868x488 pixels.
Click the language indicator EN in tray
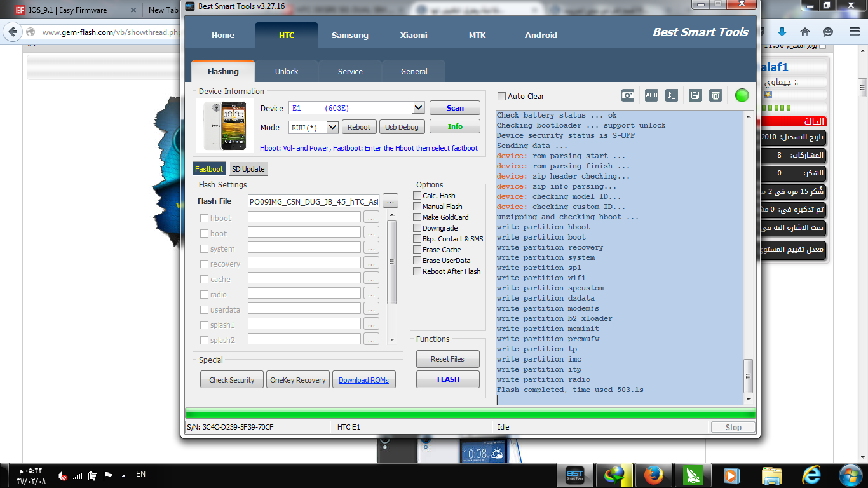(x=141, y=474)
